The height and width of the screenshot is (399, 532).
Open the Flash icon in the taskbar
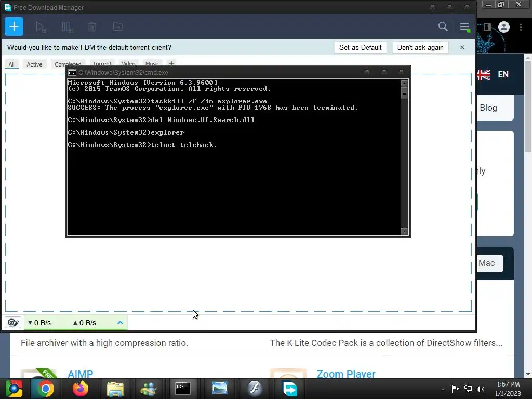[x=255, y=389]
